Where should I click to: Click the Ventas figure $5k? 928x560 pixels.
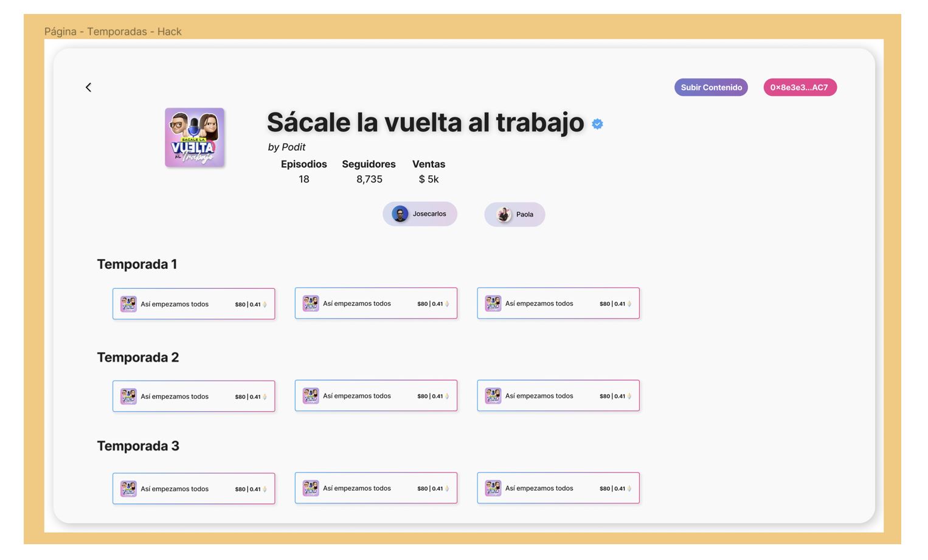point(429,179)
